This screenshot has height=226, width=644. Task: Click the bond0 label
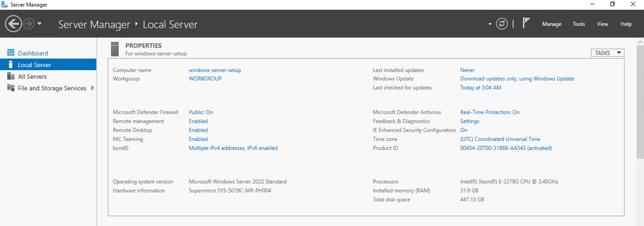(120, 148)
